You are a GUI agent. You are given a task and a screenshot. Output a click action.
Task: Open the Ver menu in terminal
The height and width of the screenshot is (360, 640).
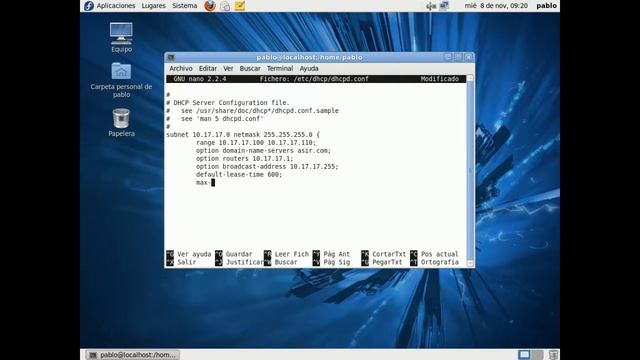coord(228,69)
